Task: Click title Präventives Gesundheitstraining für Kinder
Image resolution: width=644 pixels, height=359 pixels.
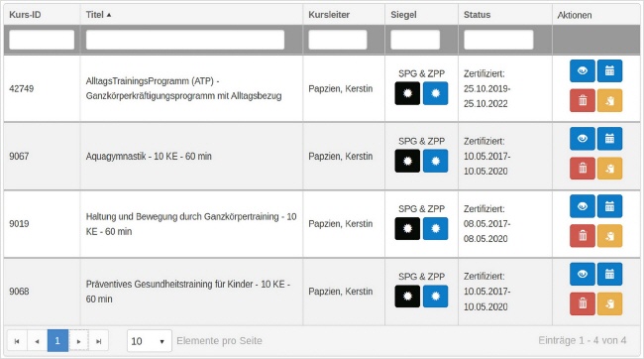Action: (188, 292)
